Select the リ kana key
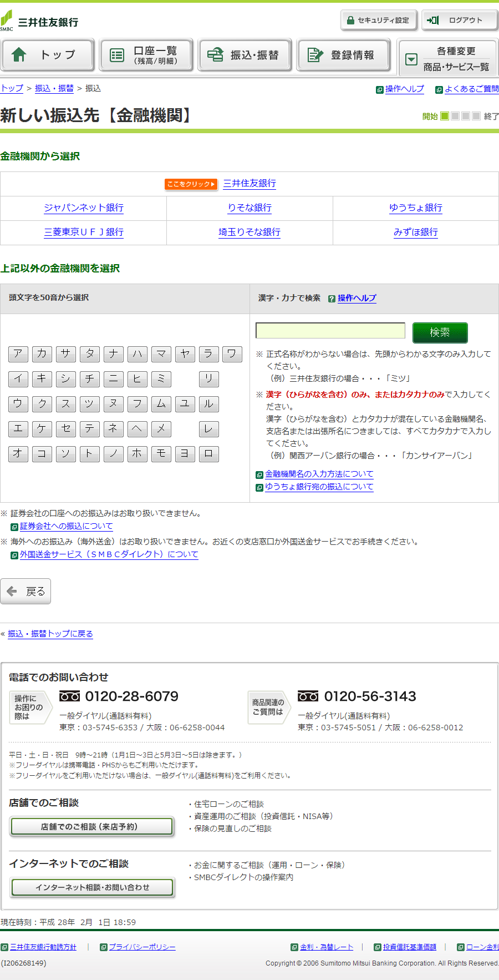The height and width of the screenshot is (980, 499). [x=209, y=379]
